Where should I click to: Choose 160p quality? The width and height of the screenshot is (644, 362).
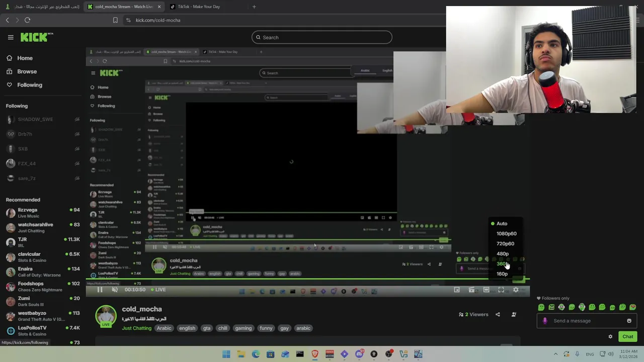502,274
